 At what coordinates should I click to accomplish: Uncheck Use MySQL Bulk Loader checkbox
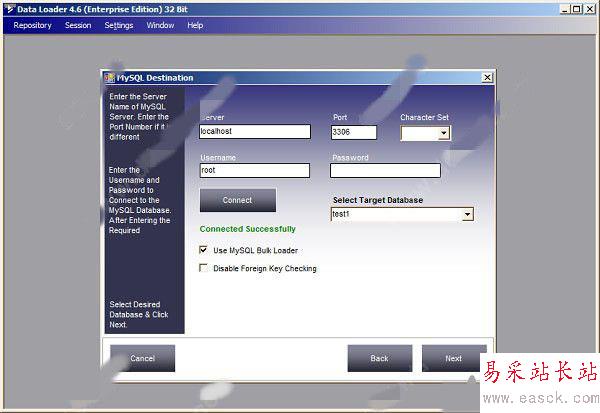pyautogui.click(x=203, y=250)
